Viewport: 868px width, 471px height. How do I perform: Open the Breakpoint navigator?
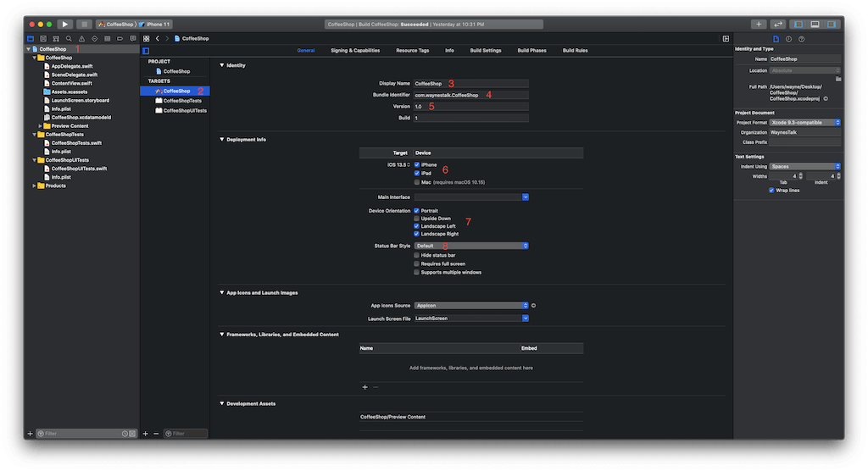pyautogui.click(x=120, y=39)
